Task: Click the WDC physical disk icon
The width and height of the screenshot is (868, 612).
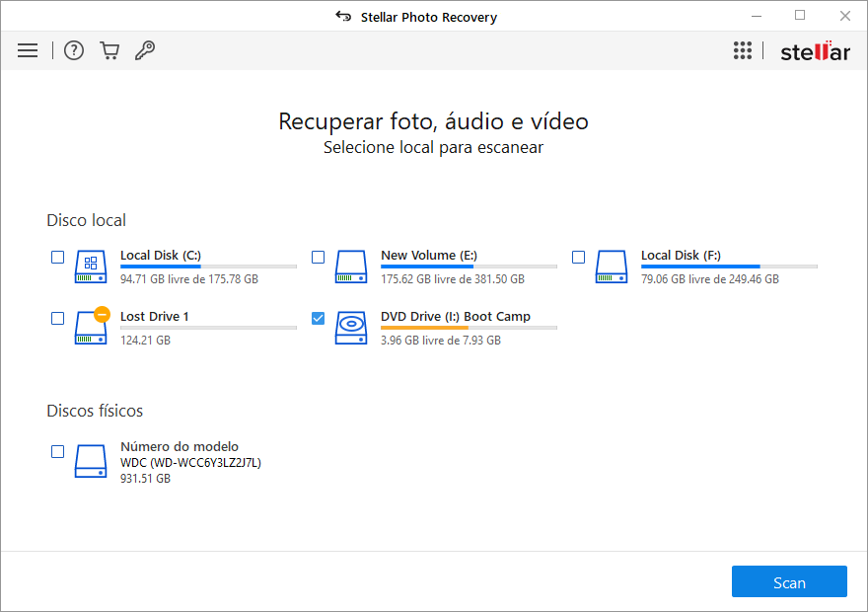Action: point(91,461)
